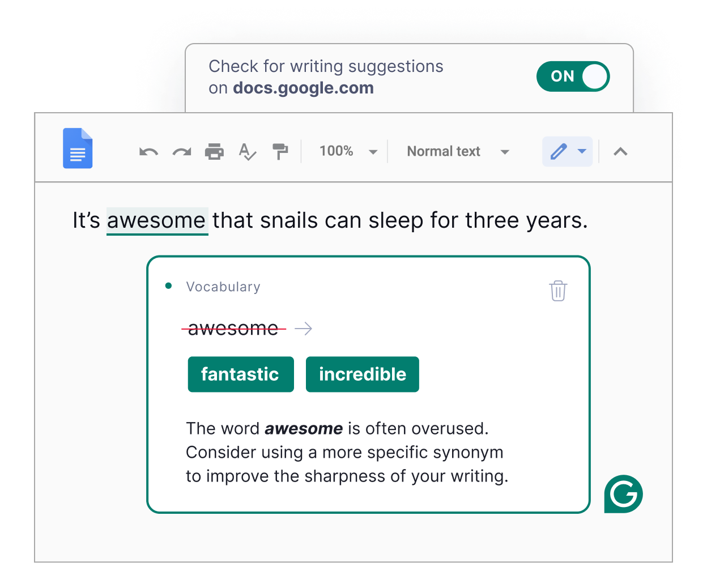Click the Vocabulary category label
The image size is (707, 588).
click(x=223, y=287)
